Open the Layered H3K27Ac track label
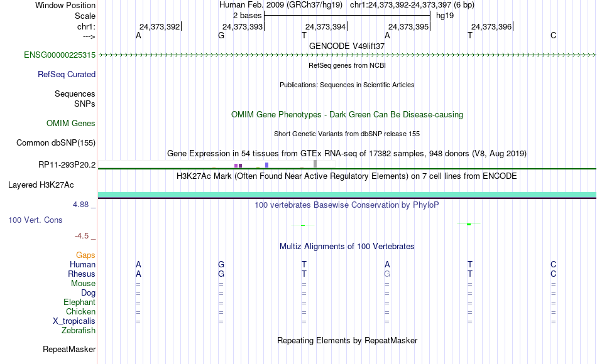Screen dimensions: 597x364 click(41, 185)
